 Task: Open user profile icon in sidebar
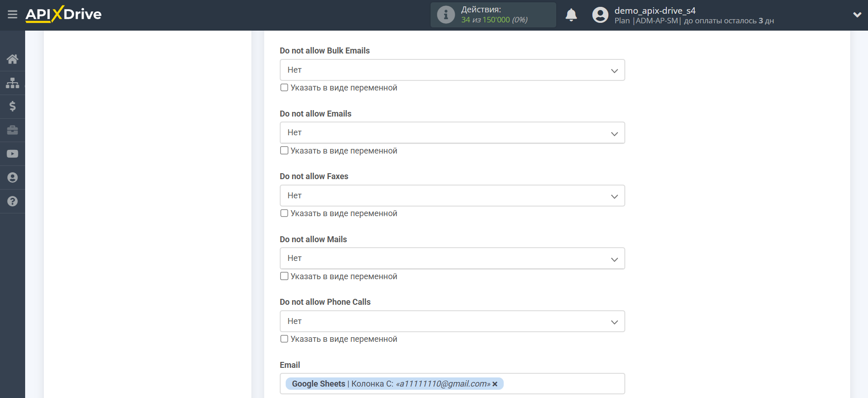point(12,178)
